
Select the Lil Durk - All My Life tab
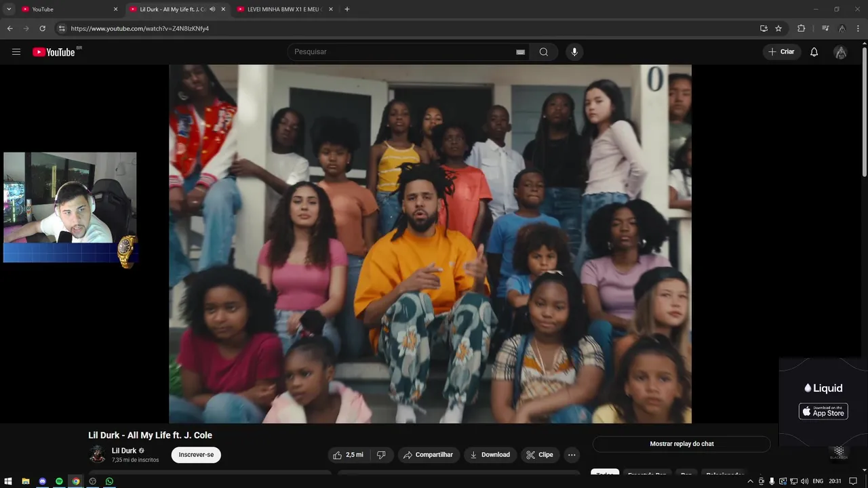tap(176, 9)
